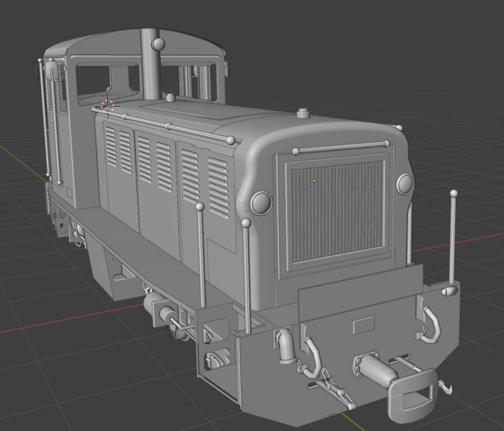This screenshot has width=504, height=431.
Task: Select the front coupler loop below the buffer
Action: pos(413,395)
